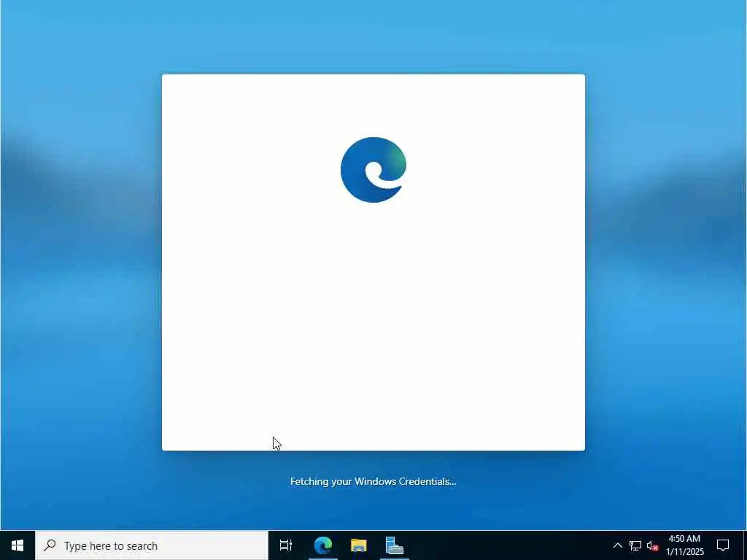Open File Explorer from the taskbar

click(x=359, y=545)
